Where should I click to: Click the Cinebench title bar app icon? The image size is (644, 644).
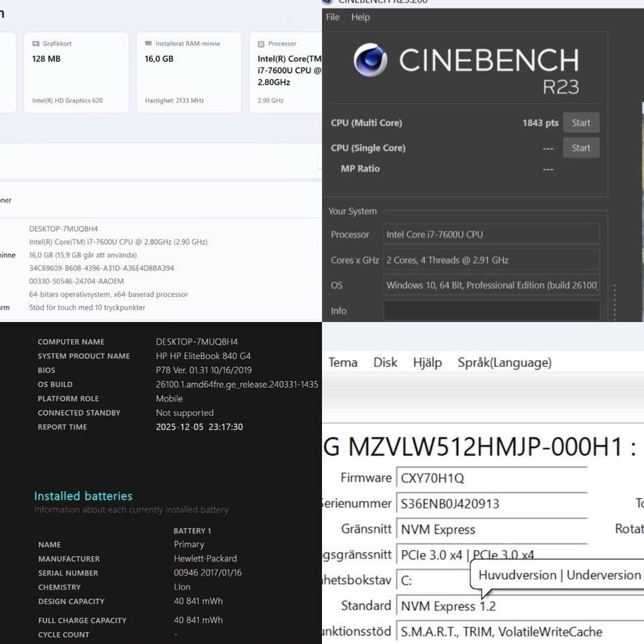pos(327,2)
